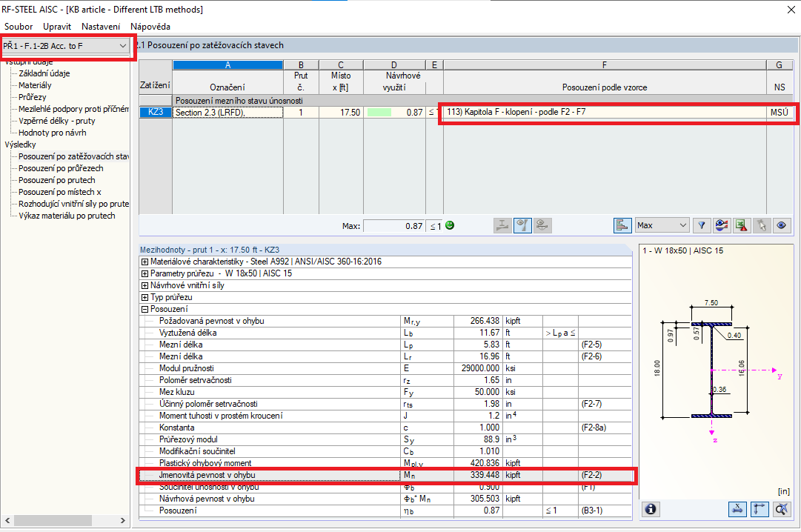Image resolution: width=801 pixels, height=532 pixels.
Task: Click the Max value field 0.87
Action: coord(393,226)
